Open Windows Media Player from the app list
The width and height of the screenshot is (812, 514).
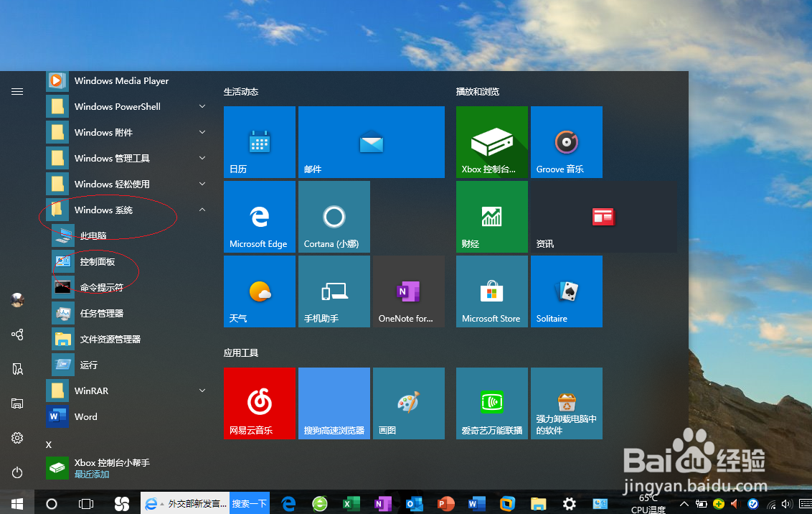pyautogui.click(x=128, y=81)
